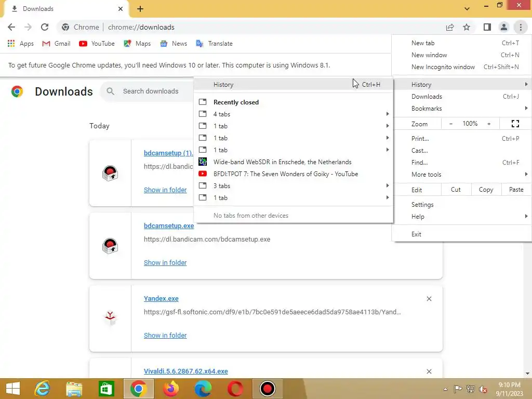
Task: Open Windows Store from the taskbar
Action: [x=106, y=389]
